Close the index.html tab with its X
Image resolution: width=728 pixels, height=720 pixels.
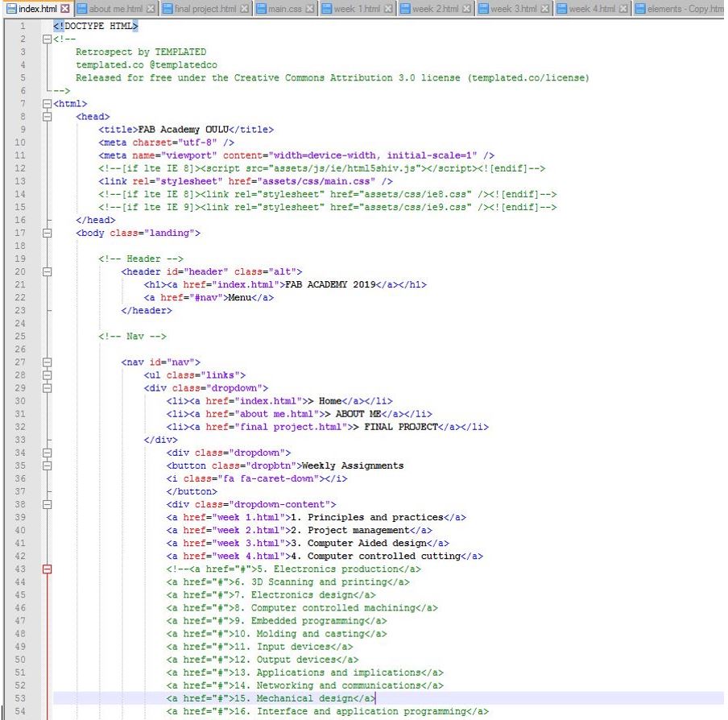(x=65, y=8)
